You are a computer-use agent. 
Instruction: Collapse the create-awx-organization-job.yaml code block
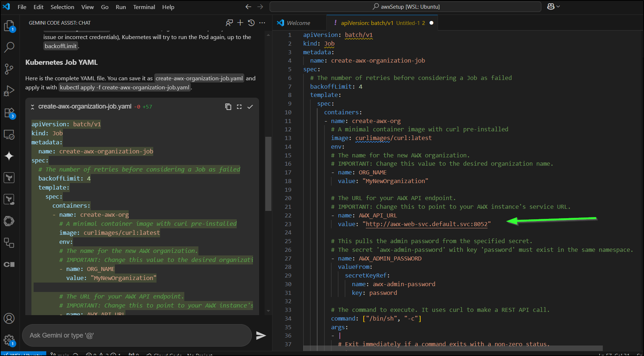tap(33, 107)
